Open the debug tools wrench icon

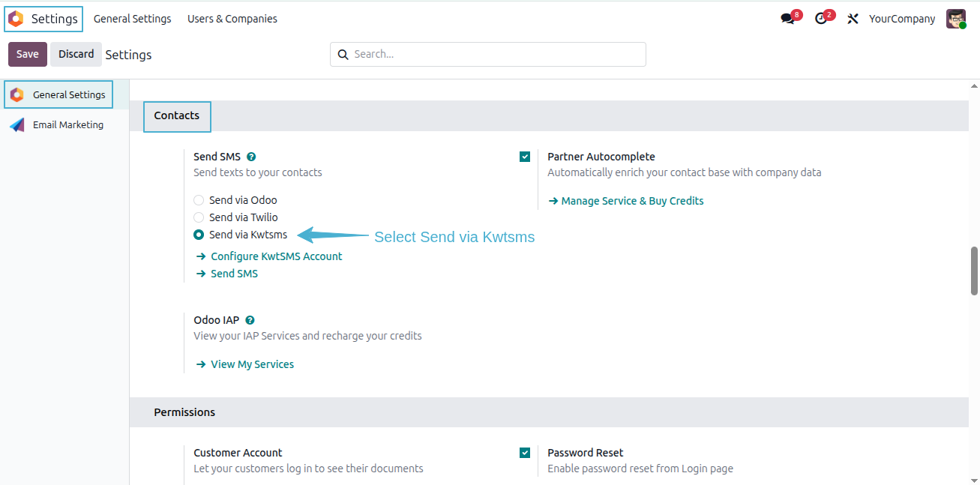click(853, 19)
